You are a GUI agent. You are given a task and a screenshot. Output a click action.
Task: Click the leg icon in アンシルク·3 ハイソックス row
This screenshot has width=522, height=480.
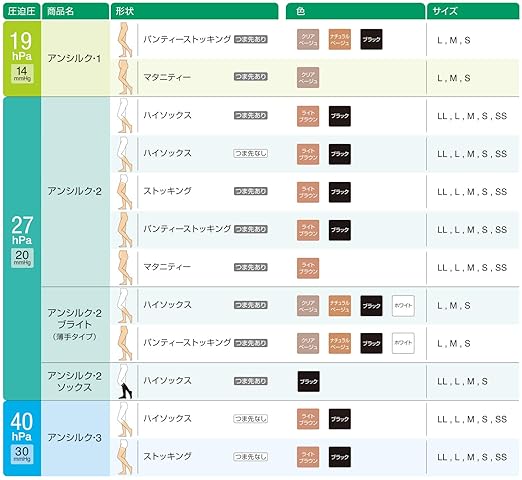point(125,419)
